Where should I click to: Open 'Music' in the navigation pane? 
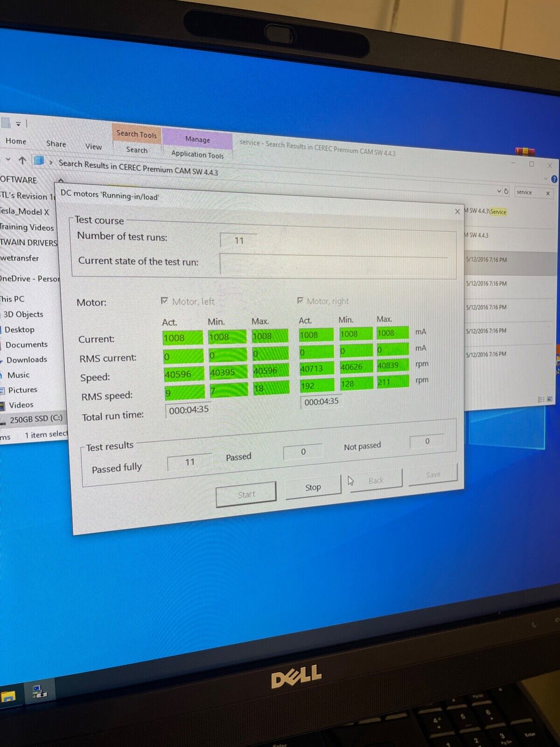point(18,375)
